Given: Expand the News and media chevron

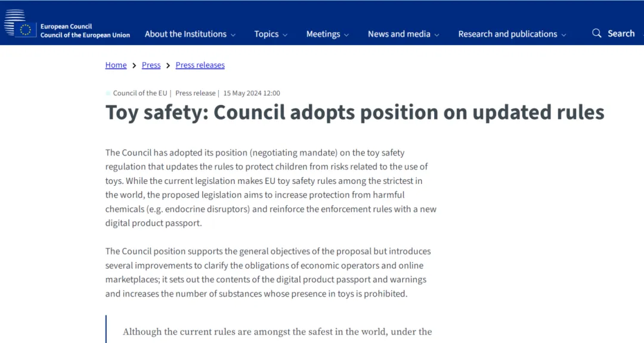Looking at the screenshot, I should [436, 35].
